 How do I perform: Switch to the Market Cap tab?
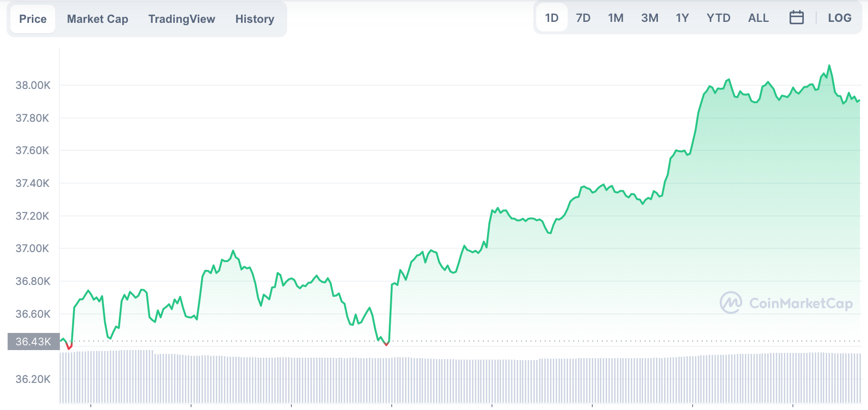[97, 19]
